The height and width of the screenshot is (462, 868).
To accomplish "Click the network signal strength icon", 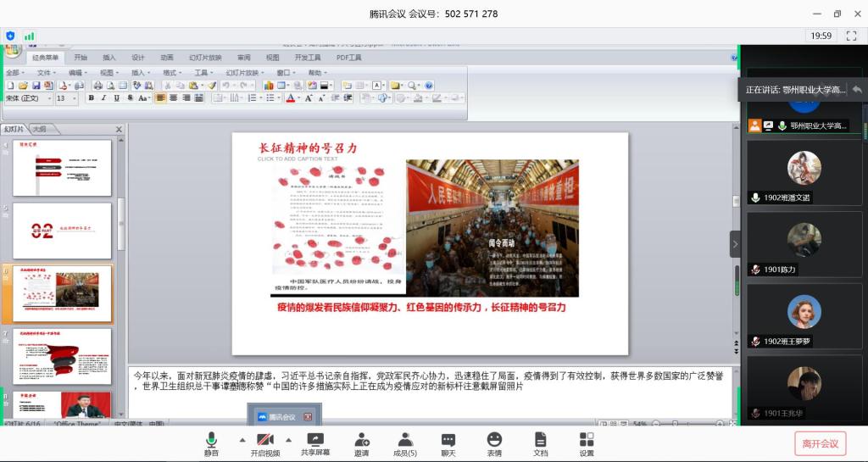I will pos(30,36).
